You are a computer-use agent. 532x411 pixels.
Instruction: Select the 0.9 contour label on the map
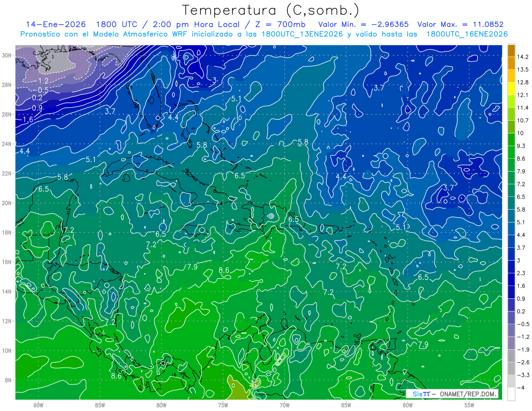pyautogui.click(x=37, y=108)
